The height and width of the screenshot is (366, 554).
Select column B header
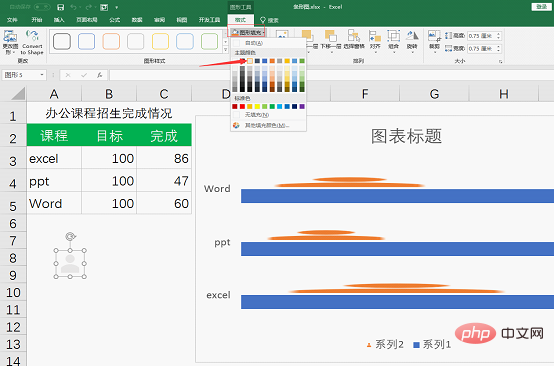tap(109, 94)
